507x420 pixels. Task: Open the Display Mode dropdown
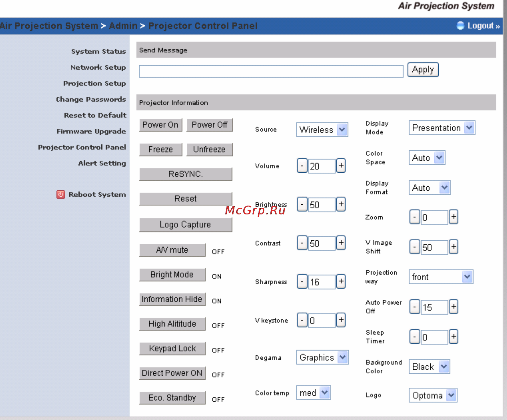click(442, 128)
